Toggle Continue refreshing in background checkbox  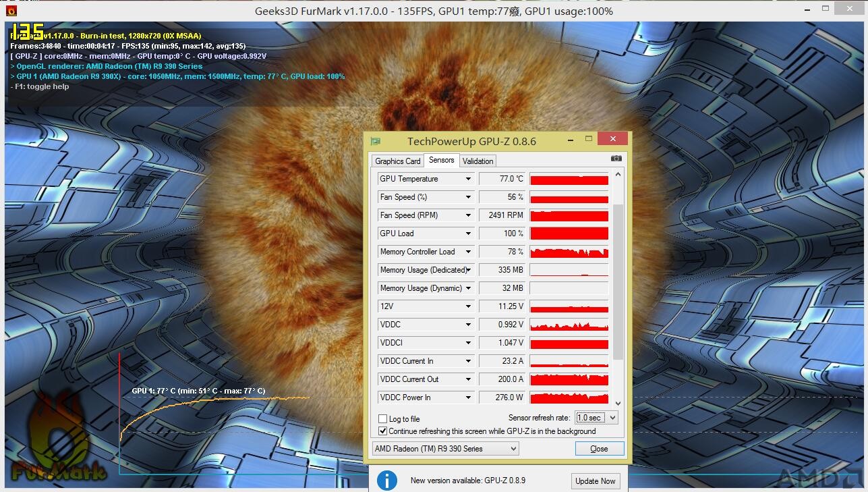383,431
